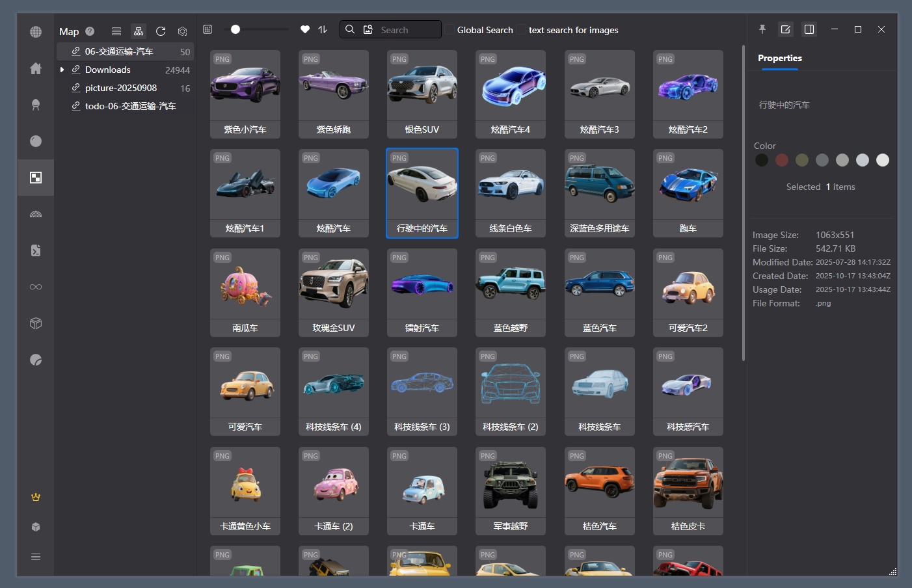Open the sort order icon
Image resolution: width=912 pixels, height=588 pixels.
323,29
